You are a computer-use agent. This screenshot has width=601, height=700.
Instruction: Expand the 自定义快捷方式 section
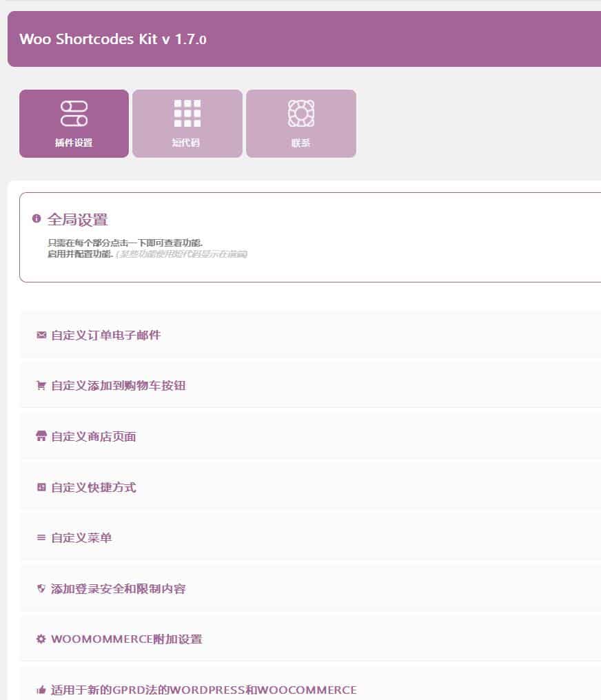pyautogui.click(x=310, y=487)
